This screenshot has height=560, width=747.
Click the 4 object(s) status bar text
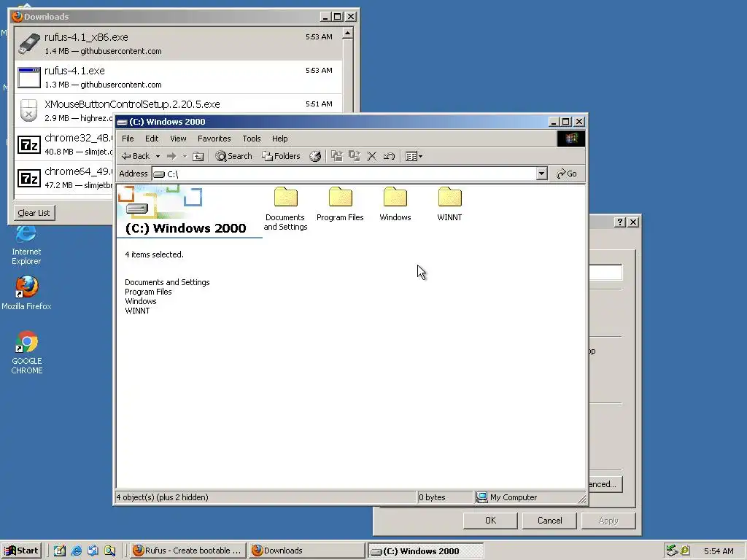(162, 497)
